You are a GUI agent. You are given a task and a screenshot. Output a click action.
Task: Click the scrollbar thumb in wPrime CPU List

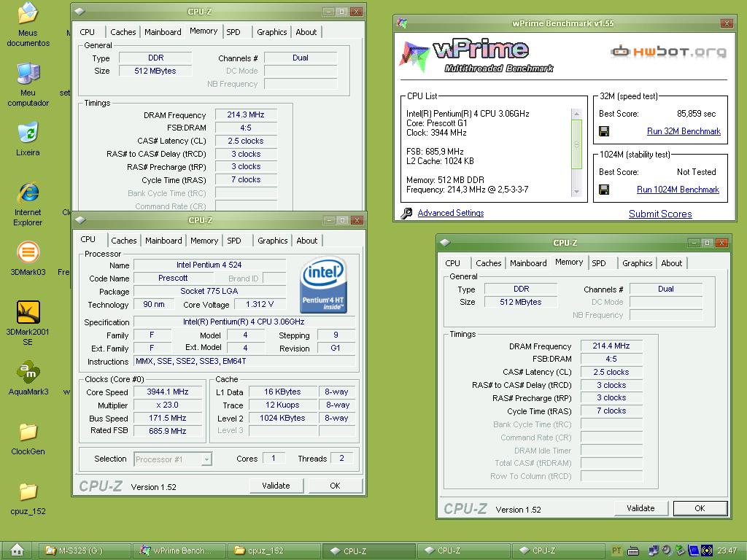[576, 144]
